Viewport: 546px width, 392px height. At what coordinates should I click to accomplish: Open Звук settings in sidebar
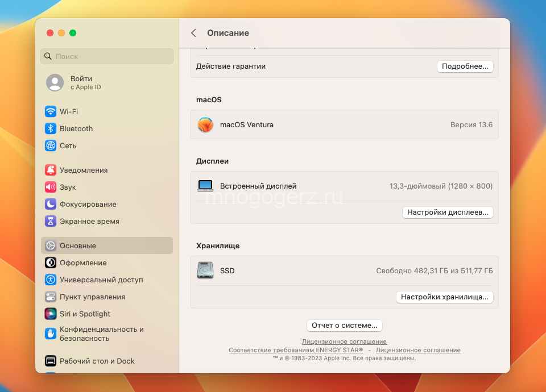[107, 187]
